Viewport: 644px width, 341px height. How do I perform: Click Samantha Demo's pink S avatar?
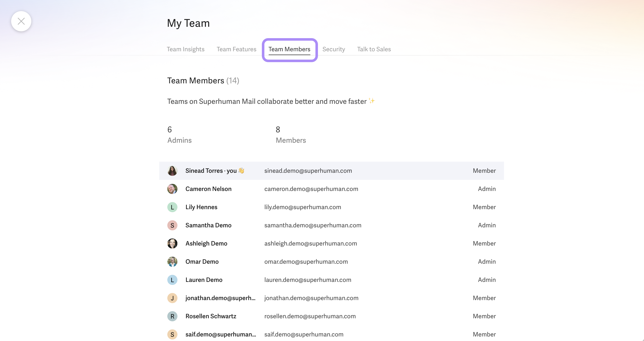click(x=172, y=225)
